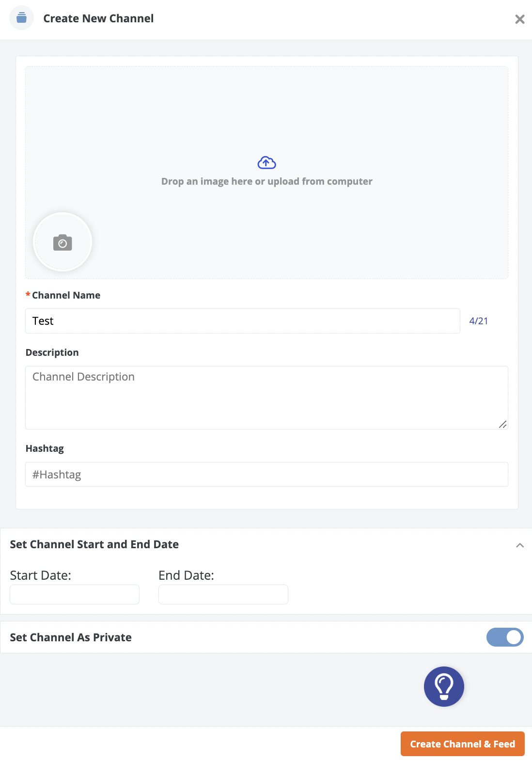
Task: Click the cloud upload icon
Action: click(266, 163)
